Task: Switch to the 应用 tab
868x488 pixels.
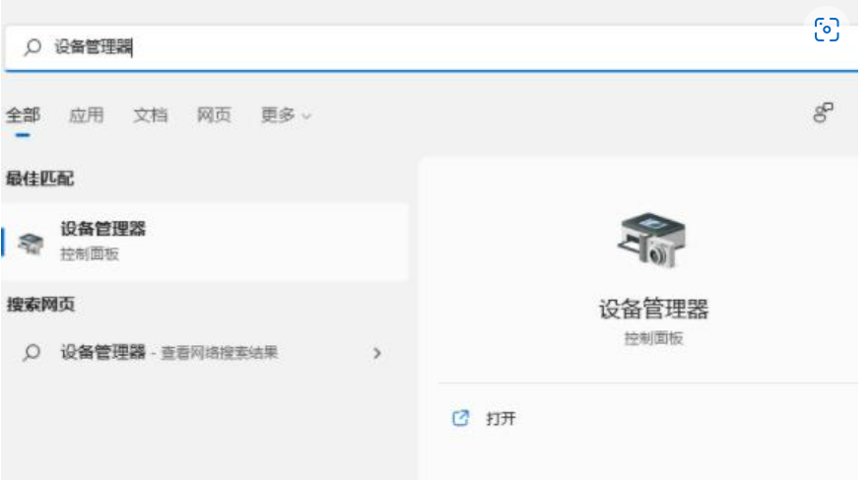Action: click(x=87, y=115)
